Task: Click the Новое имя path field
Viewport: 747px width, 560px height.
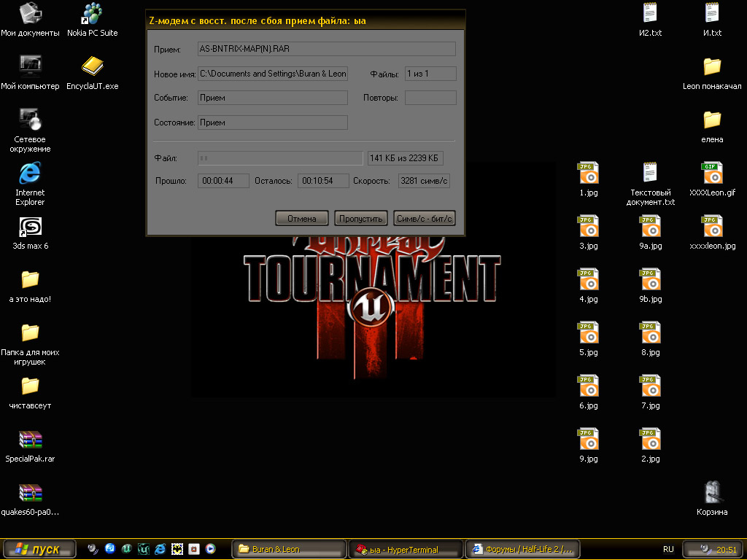Action: (273, 74)
